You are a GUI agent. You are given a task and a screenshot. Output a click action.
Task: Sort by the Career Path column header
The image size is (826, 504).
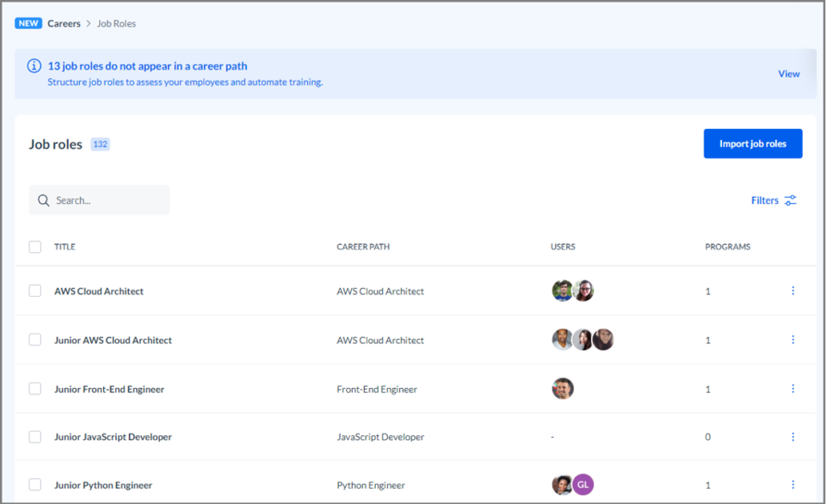coord(363,247)
